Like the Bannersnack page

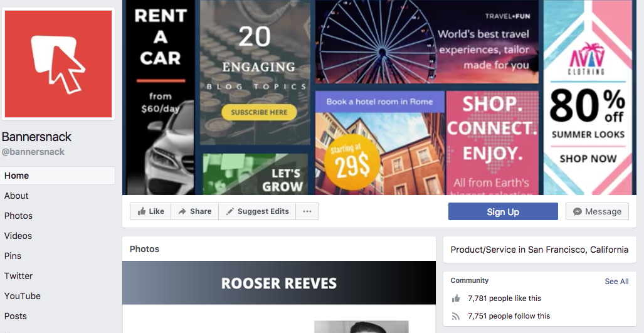150,211
